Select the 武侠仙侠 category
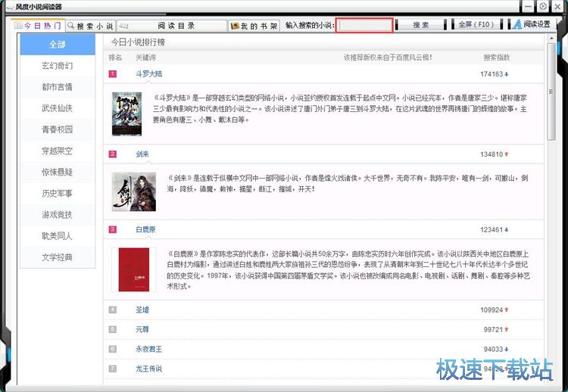Image resolution: width=568 pixels, height=392 pixels. pyautogui.click(x=58, y=108)
